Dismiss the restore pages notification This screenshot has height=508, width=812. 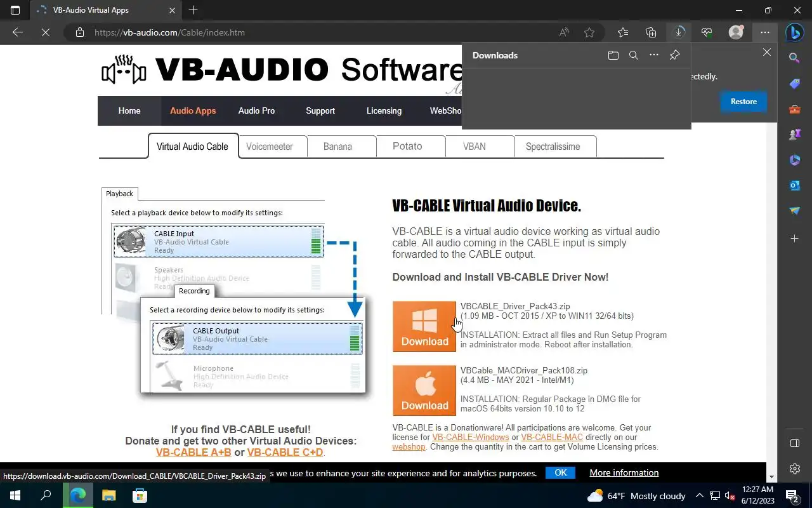[x=767, y=53]
